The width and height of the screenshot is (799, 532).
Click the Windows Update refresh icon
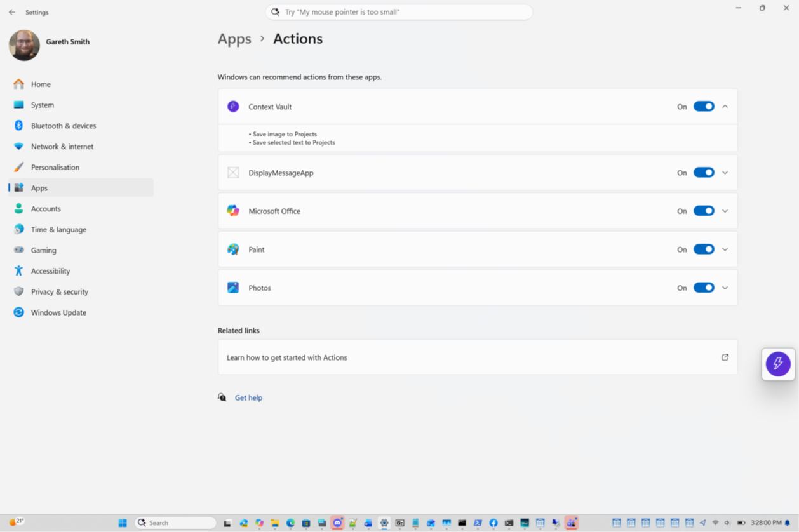tap(18, 312)
